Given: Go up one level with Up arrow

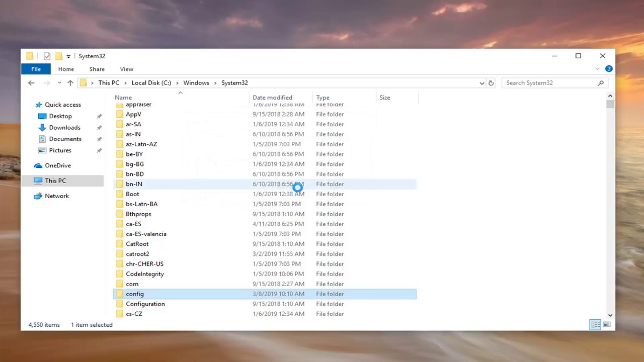Looking at the screenshot, I should (x=70, y=83).
